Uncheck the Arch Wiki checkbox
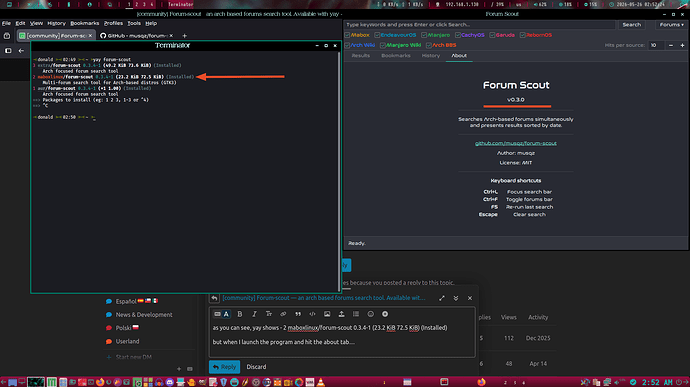Image resolution: width=690 pixels, height=387 pixels. coord(347,45)
